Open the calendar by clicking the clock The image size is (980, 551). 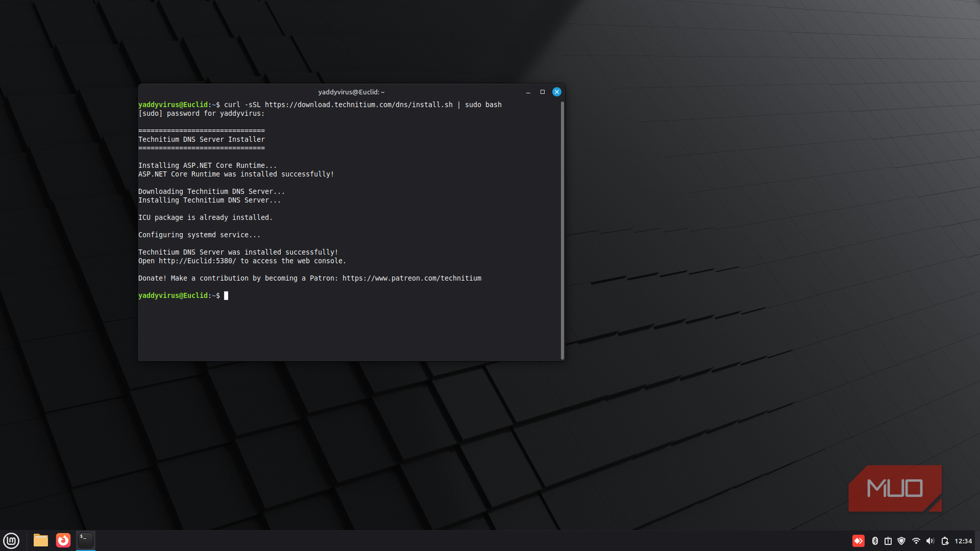[963, 541]
